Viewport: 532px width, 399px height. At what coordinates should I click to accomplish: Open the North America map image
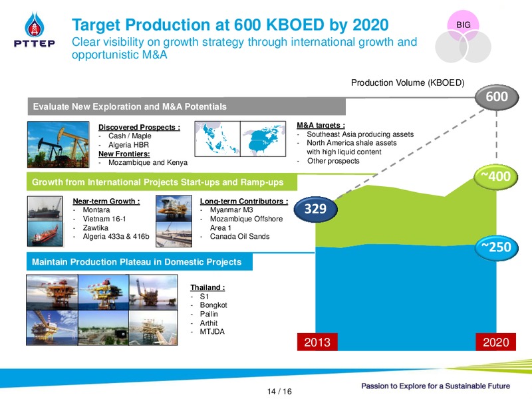(x=263, y=139)
